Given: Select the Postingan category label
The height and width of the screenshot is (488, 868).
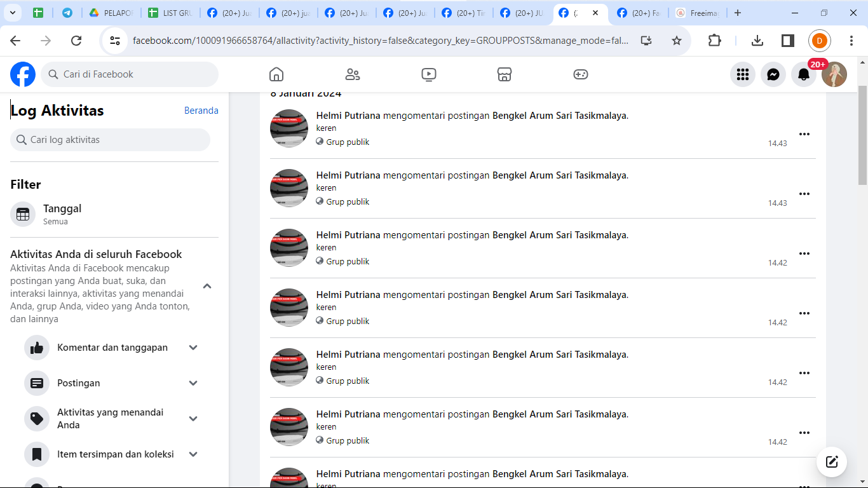Looking at the screenshot, I should tap(79, 383).
